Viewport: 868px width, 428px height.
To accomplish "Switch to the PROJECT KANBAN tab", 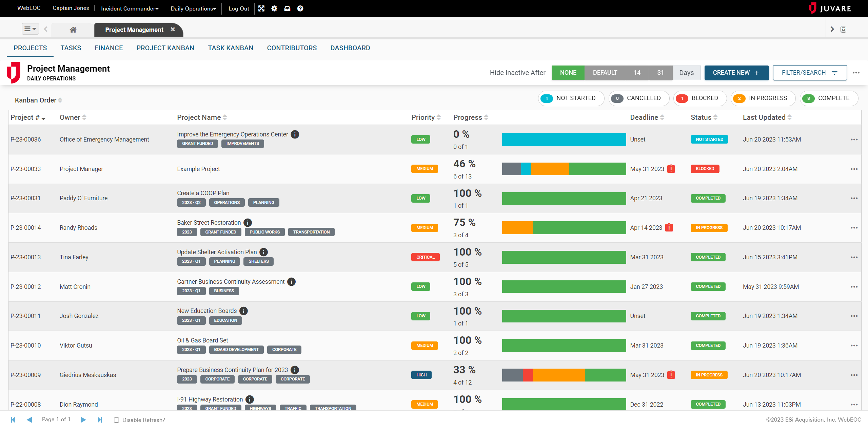I will click(x=165, y=48).
